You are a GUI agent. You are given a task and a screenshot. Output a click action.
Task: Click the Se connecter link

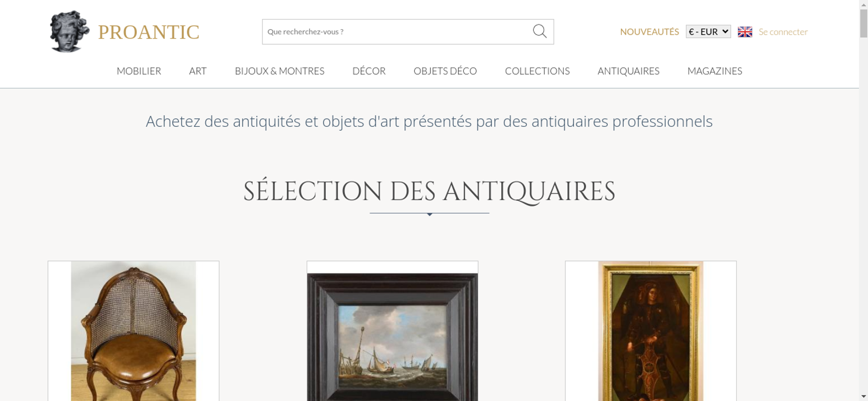point(783,32)
